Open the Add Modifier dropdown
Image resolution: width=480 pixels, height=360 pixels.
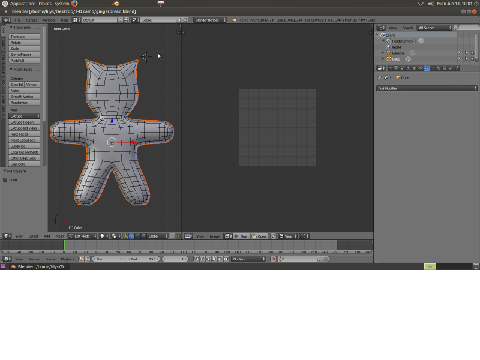tap(427, 88)
